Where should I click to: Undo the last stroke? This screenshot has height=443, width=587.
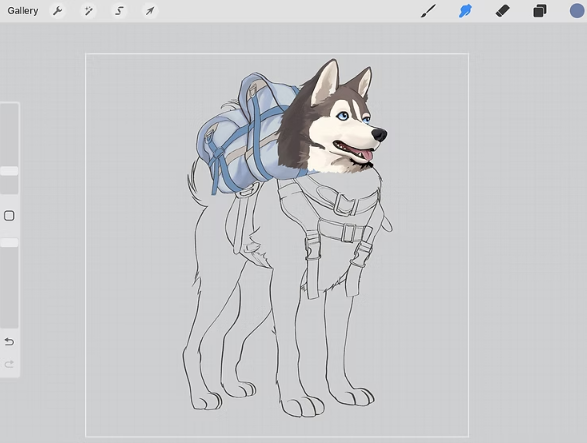click(x=9, y=342)
